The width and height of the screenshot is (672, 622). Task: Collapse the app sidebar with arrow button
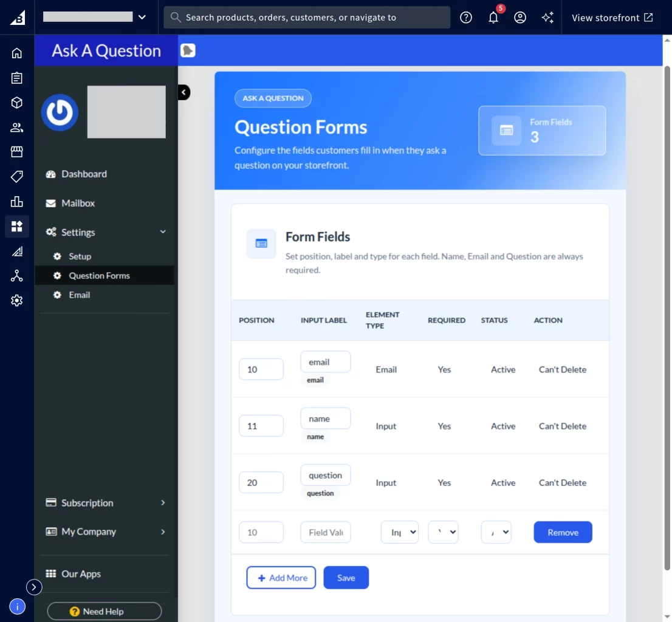pos(184,92)
